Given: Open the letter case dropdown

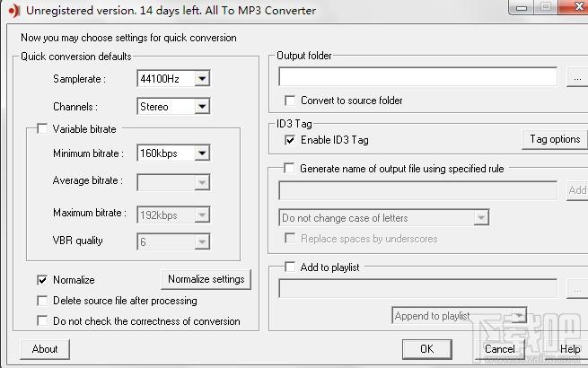Looking at the screenshot, I should coord(383,217).
